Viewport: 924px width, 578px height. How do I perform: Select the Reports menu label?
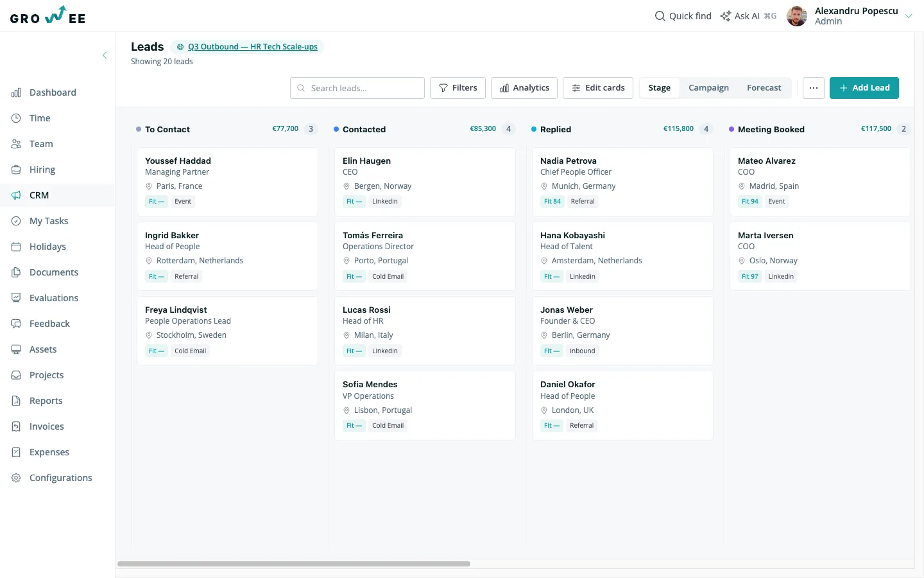pos(46,401)
